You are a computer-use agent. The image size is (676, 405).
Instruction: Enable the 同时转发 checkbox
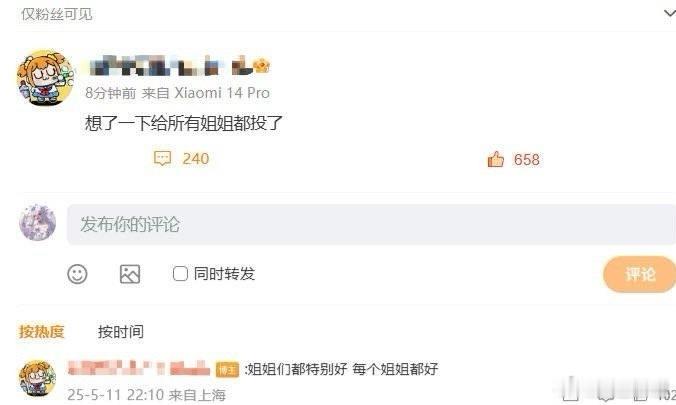(x=180, y=273)
